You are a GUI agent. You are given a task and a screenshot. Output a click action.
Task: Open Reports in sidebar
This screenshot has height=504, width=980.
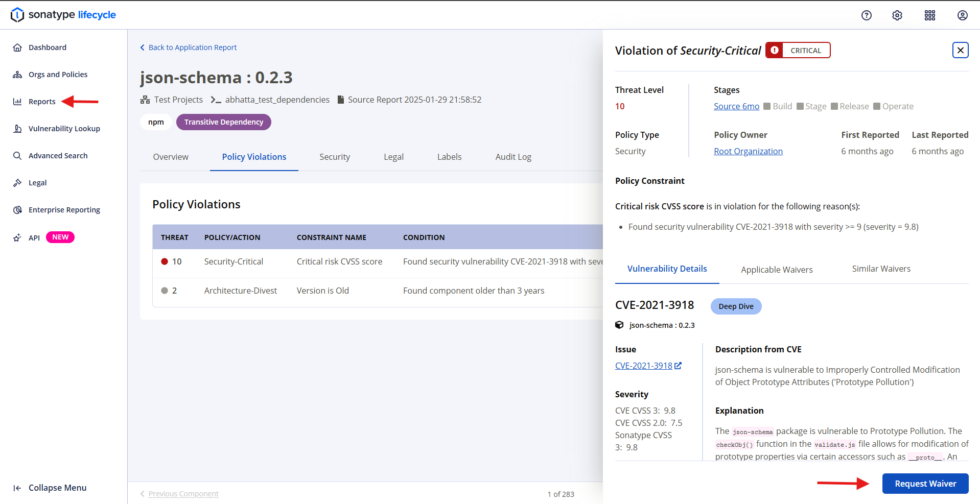tap(42, 102)
